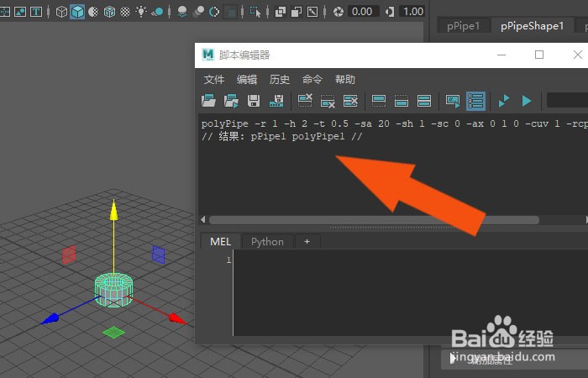Click the result line pPipe1 polyPipe1
588x378 pixels.
point(281,136)
